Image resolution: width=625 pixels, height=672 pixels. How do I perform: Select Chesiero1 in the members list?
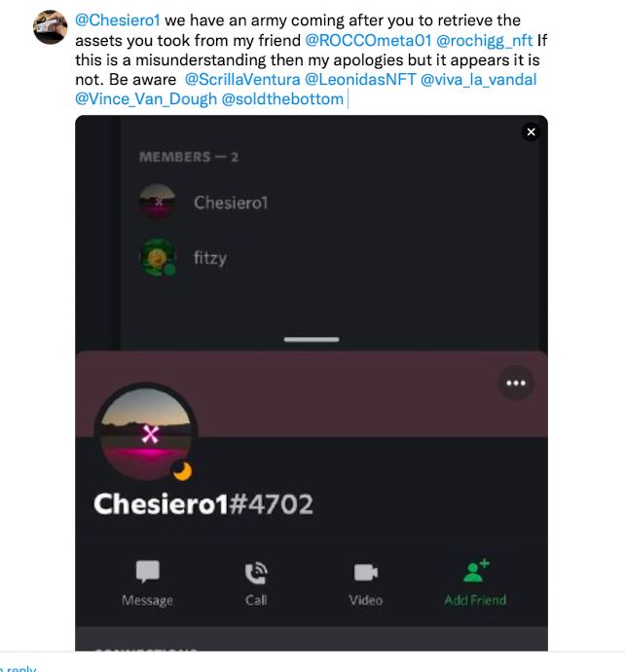203,203
